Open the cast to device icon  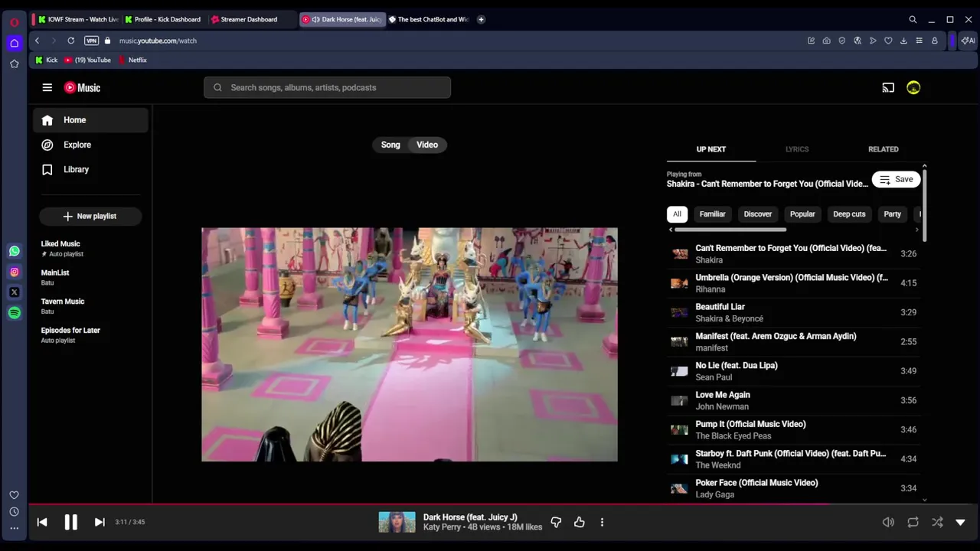tap(888, 87)
